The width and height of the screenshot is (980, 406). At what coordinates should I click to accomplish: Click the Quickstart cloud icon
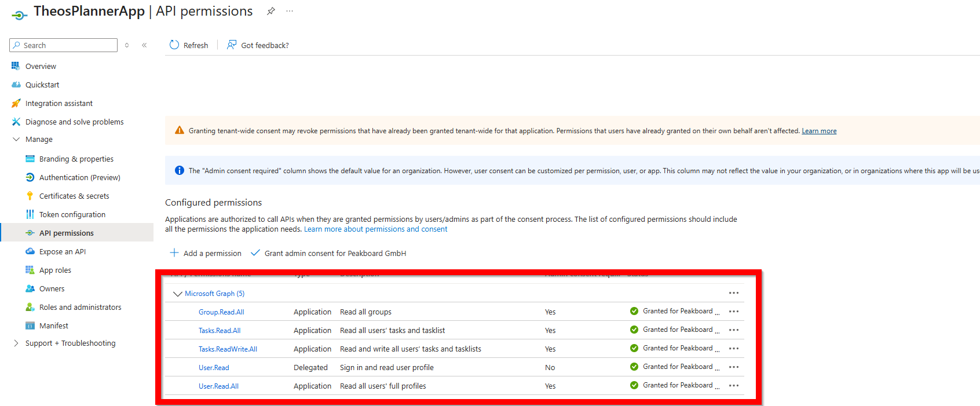(16, 85)
